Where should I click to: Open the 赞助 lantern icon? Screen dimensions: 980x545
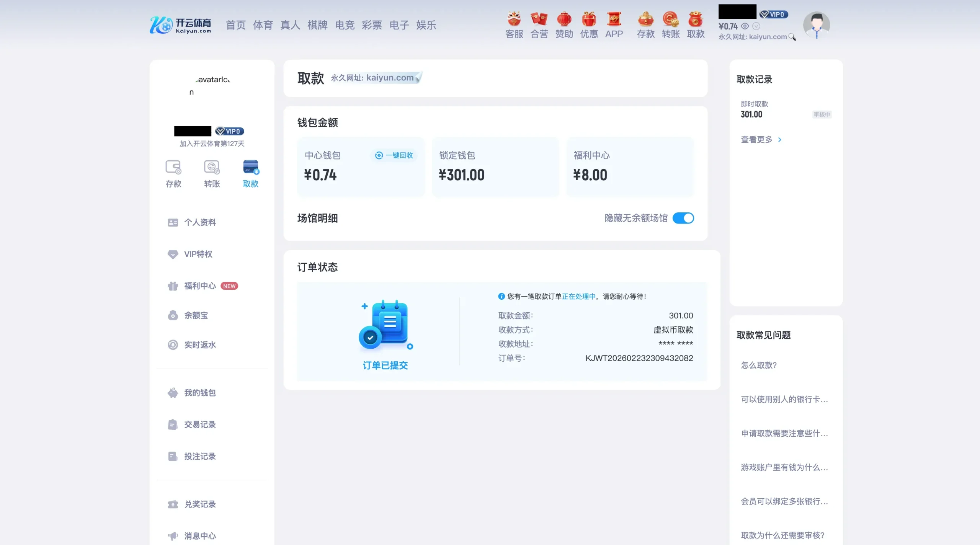pyautogui.click(x=564, y=24)
